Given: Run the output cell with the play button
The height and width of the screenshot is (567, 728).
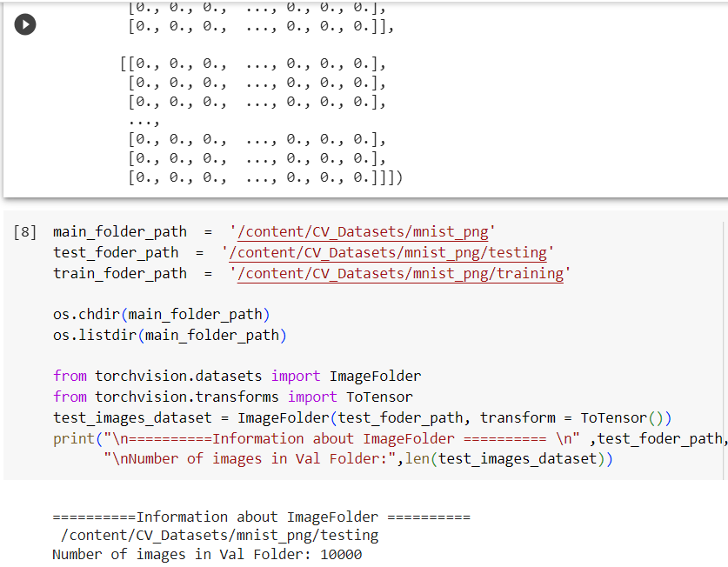Looking at the screenshot, I should click(25, 24).
